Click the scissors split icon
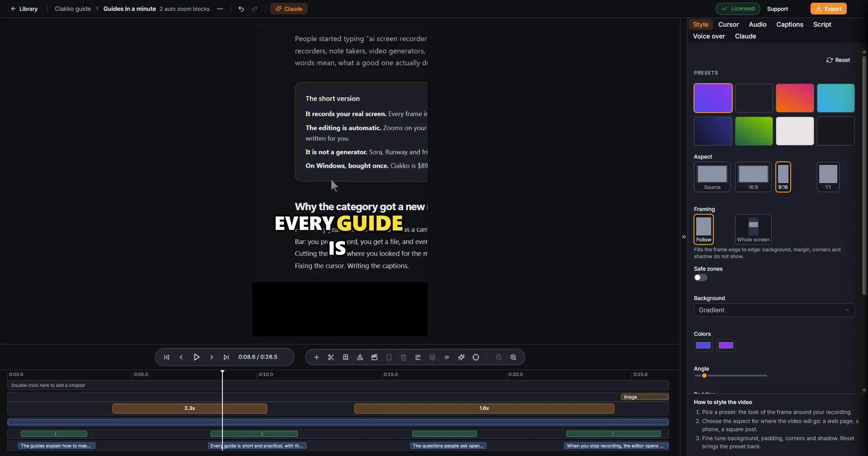The height and width of the screenshot is (456, 868). (331, 357)
